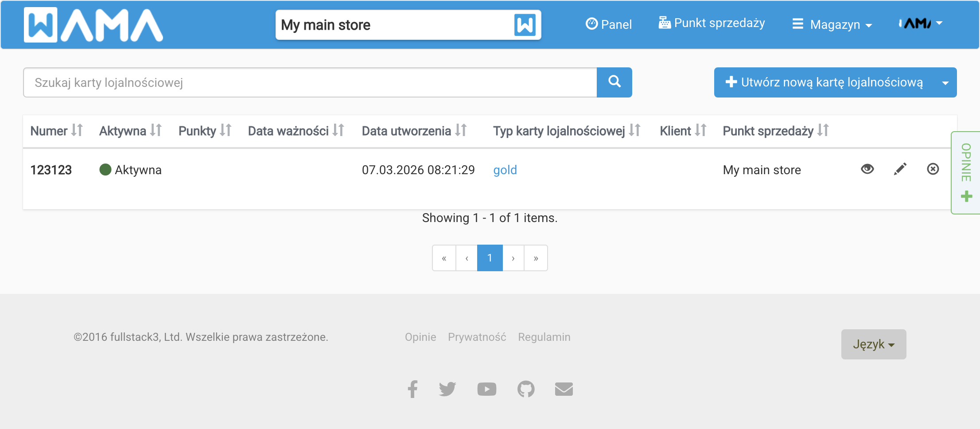Click the My main store selector field
Viewport: 980px width, 429px height.
[408, 25]
